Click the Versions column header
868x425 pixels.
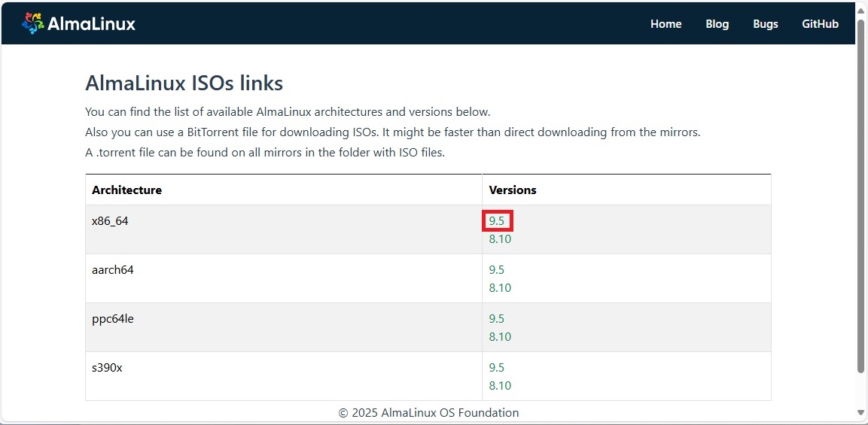pyautogui.click(x=626, y=190)
